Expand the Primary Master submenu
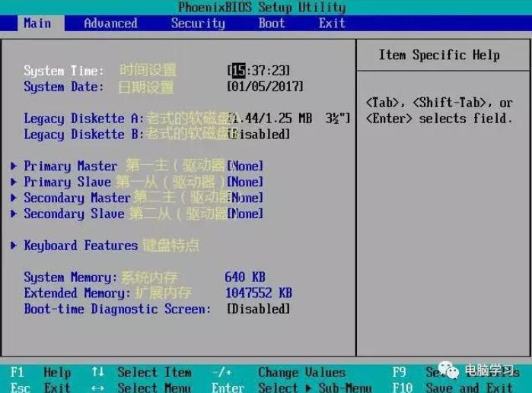The image size is (532, 393). click(70, 166)
